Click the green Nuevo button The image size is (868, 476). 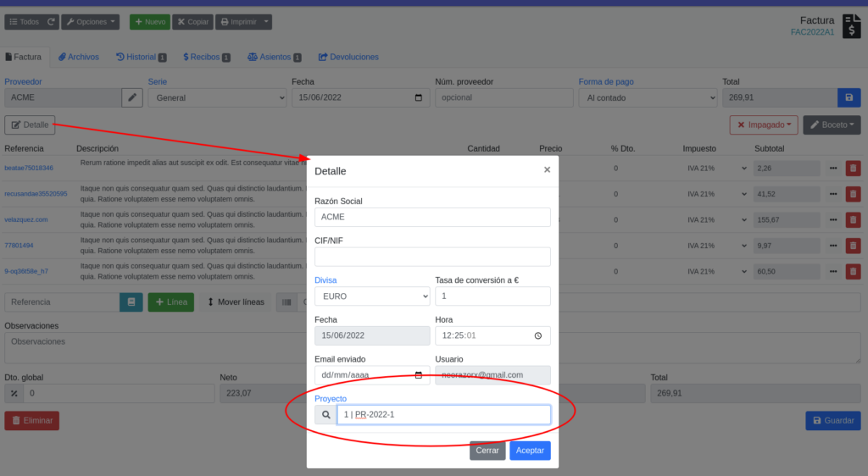coord(149,21)
